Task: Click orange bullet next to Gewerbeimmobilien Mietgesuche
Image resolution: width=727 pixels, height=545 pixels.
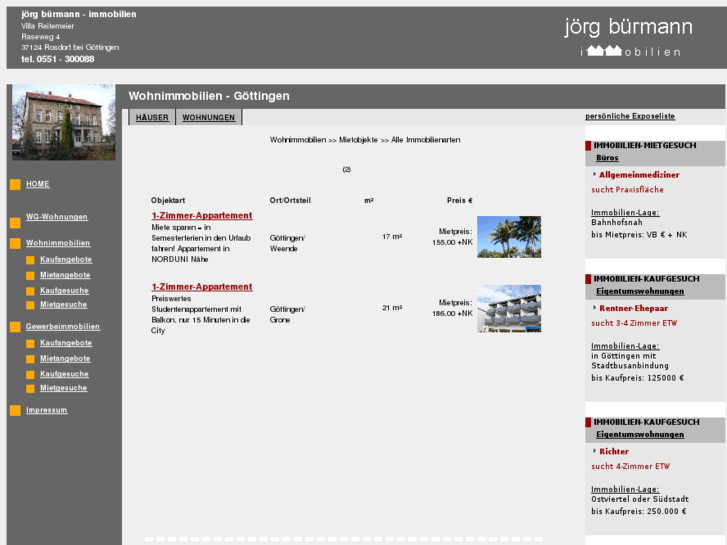Action: point(31,389)
